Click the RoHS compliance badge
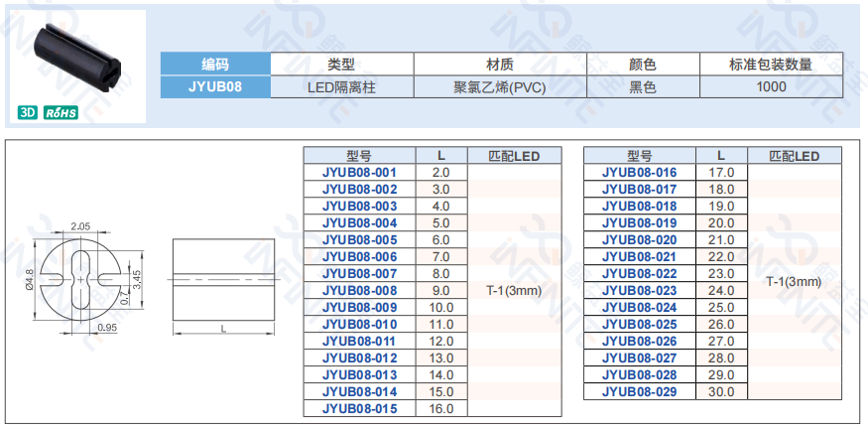Screen dimensions: 868x429 pyautogui.click(x=61, y=112)
